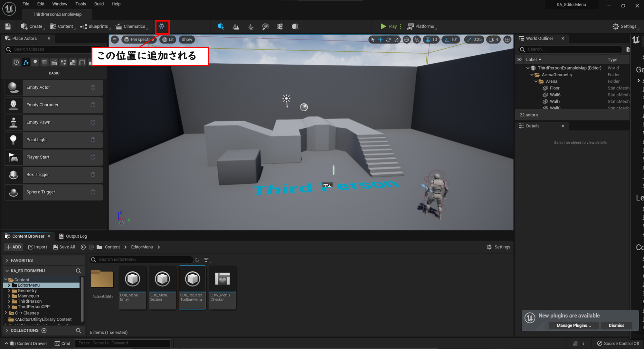This screenshot has height=349, width=644.
Task: Navigate back in Content Browser history
Action: (x=83, y=247)
